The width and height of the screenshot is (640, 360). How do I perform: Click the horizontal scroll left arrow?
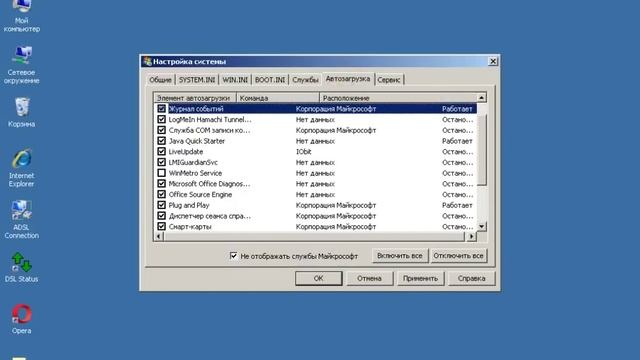[x=159, y=236]
